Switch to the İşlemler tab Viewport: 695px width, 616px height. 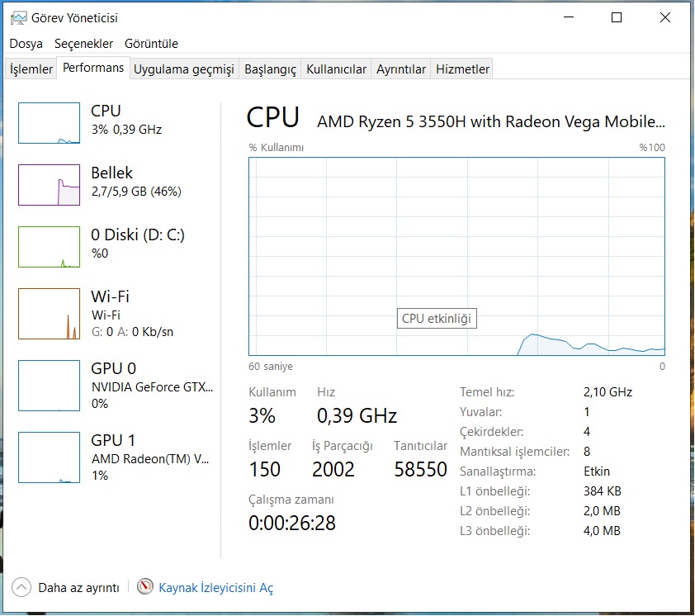point(31,69)
